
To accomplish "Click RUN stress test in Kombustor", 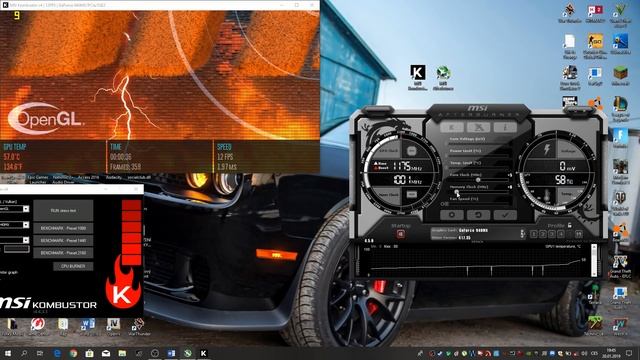I will [x=63, y=211].
